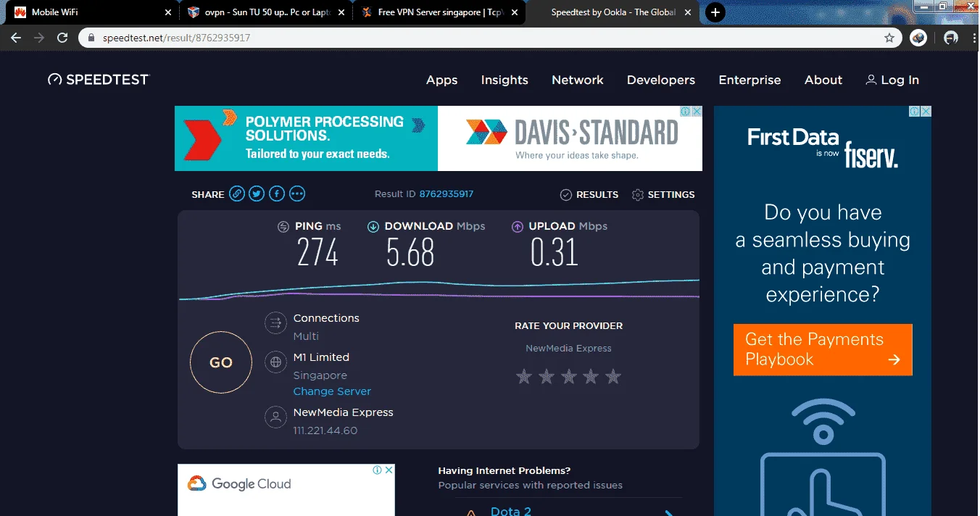
Task: Open speed test SETTINGS
Action: (x=663, y=194)
